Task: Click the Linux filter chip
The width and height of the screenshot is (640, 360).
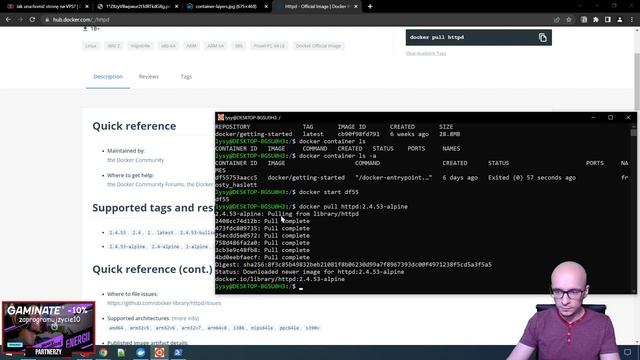Action: [x=91, y=46]
